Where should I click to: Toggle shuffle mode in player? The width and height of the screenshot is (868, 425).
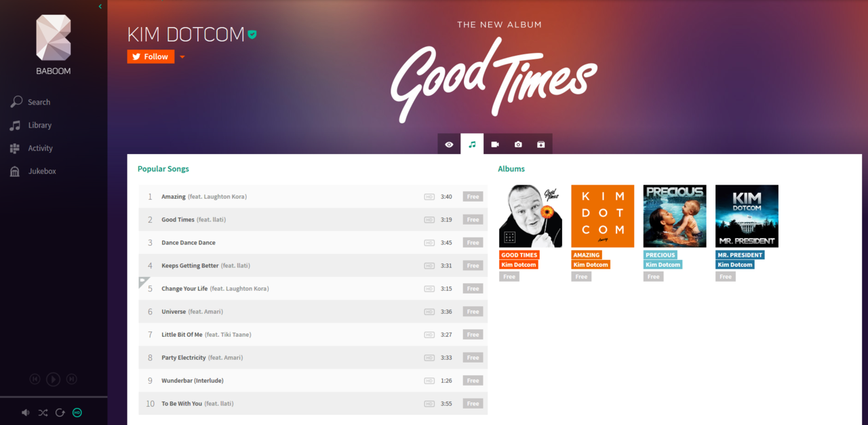[43, 412]
